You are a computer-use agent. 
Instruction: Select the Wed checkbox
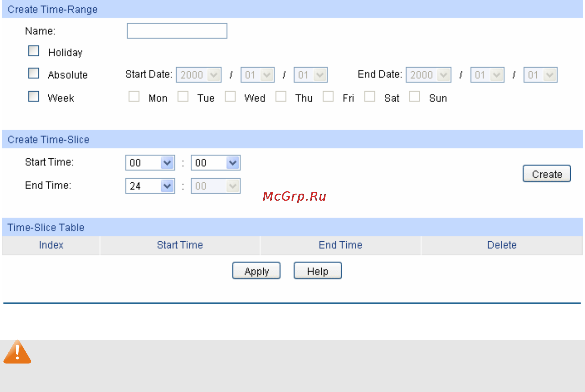point(230,96)
